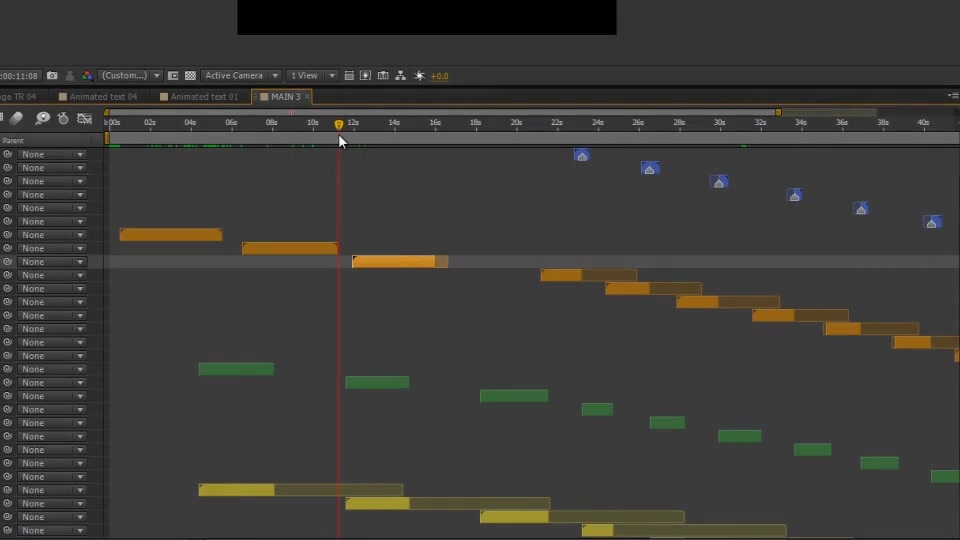Select the last blue marker layer near 40s
The image size is (960, 540).
click(932, 222)
